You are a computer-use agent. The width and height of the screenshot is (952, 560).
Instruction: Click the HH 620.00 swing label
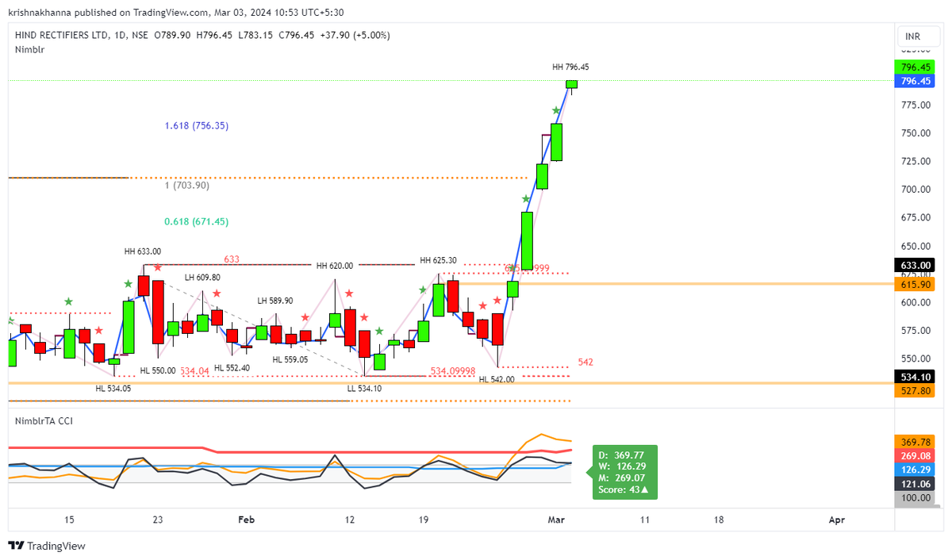[x=334, y=266]
